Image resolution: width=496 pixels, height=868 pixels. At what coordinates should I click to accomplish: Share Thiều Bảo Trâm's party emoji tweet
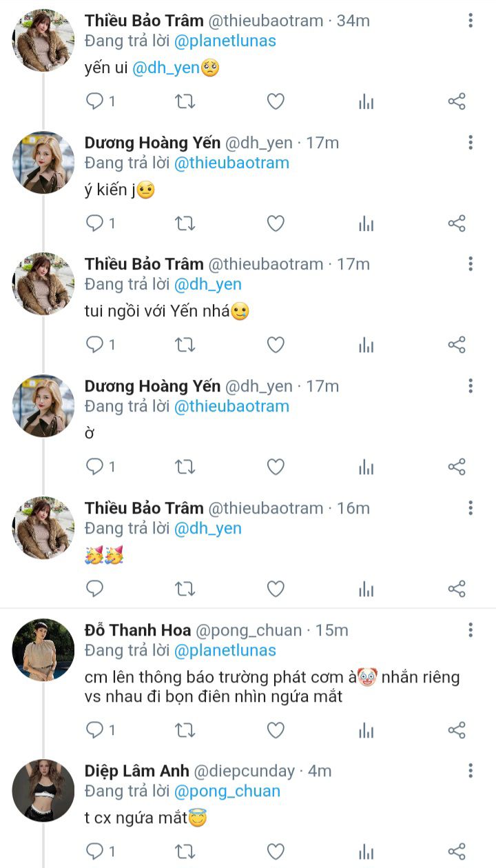coord(457,589)
